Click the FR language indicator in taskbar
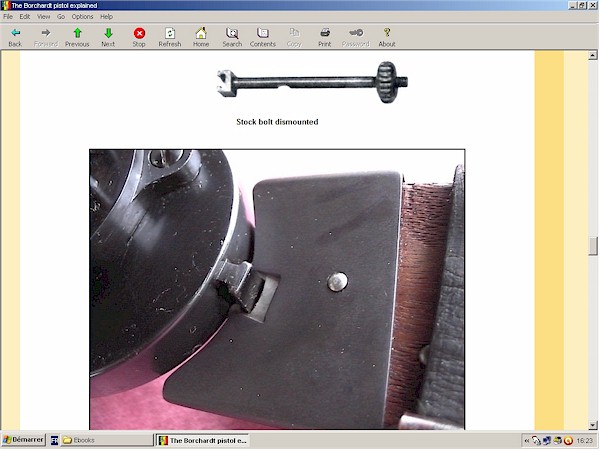The height and width of the screenshot is (450, 600). coord(54,440)
